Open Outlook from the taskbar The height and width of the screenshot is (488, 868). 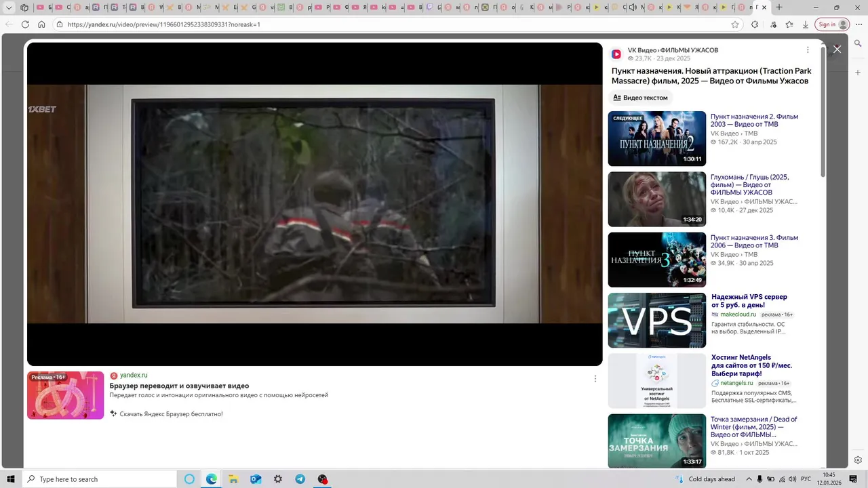pyautogui.click(x=256, y=479)
